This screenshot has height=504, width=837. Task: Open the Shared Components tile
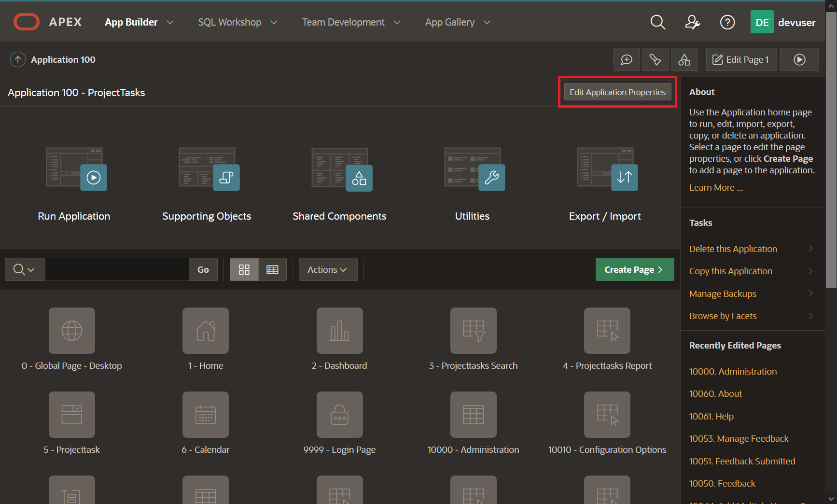pyautogui.click(x=339, y=183)
